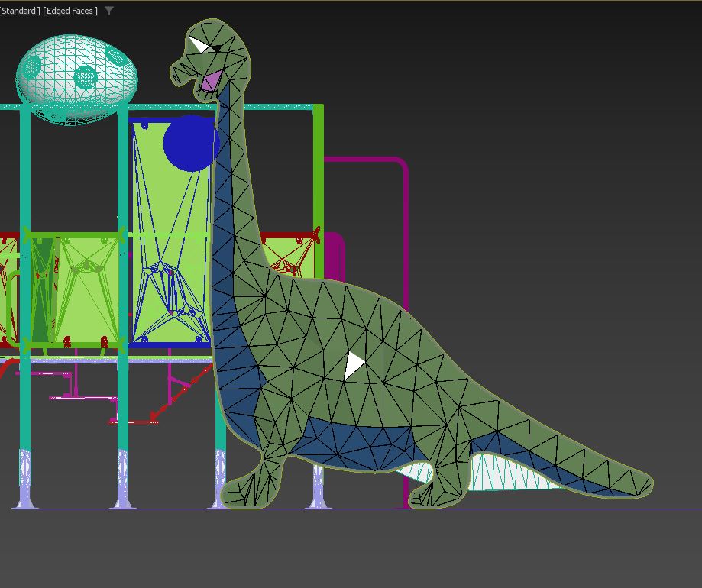Click the dark green panel on left
Viewport: 702px width, 588px height.
(x=44, y=290)
